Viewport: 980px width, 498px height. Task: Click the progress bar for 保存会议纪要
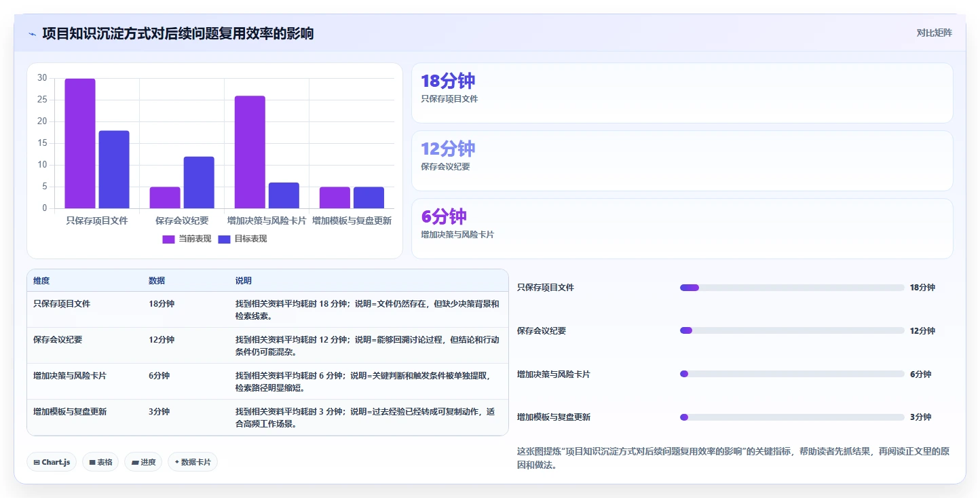coord(792,330)
